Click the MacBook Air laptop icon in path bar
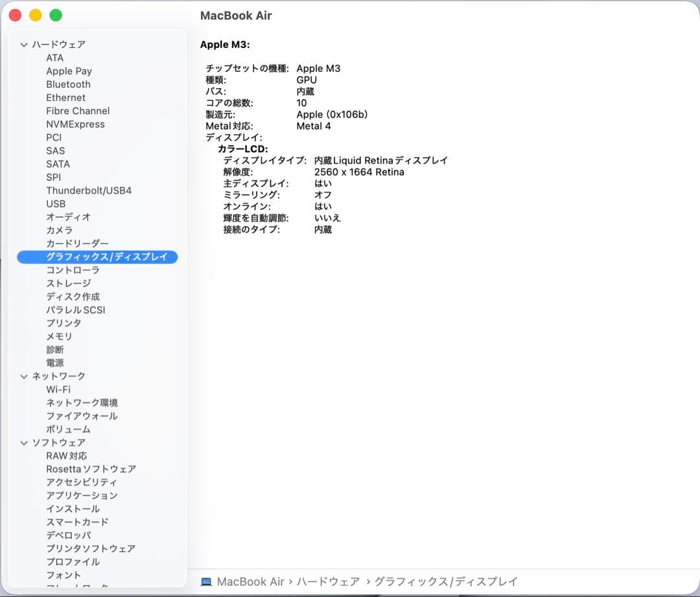 click(206, 582)
